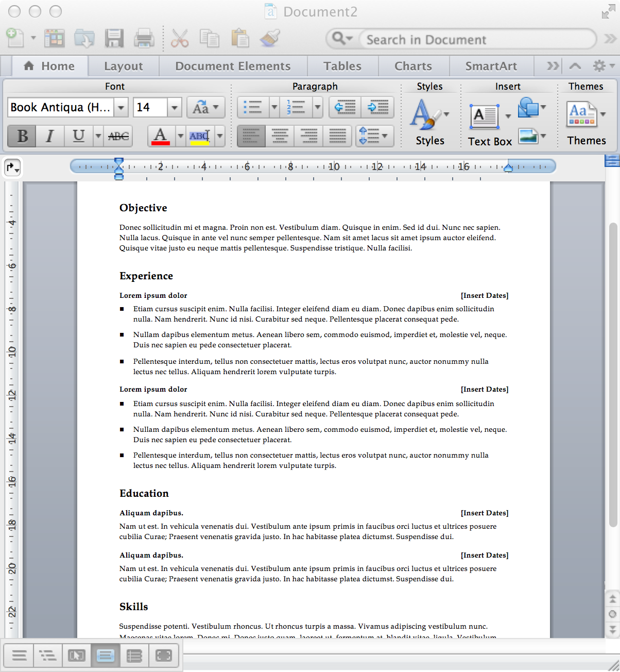The image size is (620, 672).
Task: Click the right indent marker on ruler
Action: [508, 167]
